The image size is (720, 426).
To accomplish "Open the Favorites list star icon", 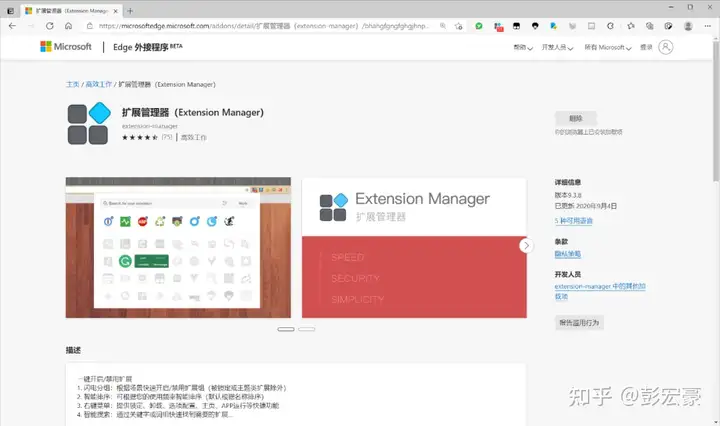I will point(631,26).
